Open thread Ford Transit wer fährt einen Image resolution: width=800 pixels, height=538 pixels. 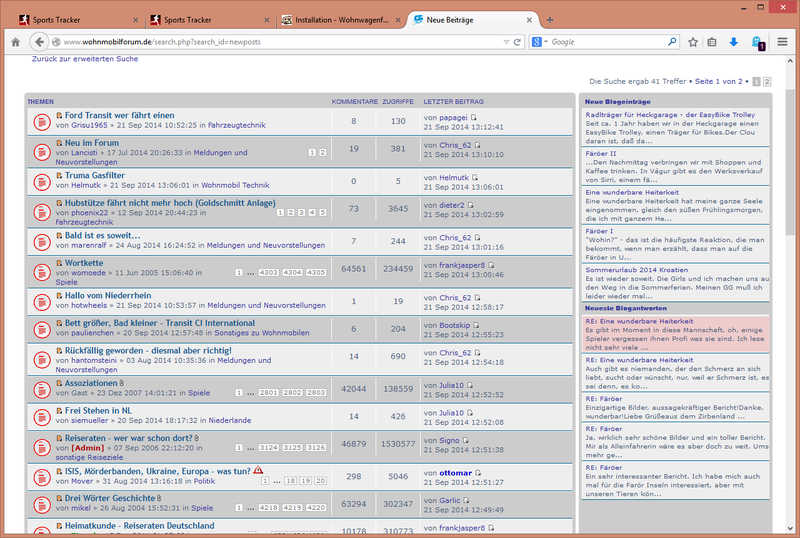point(119,115)
